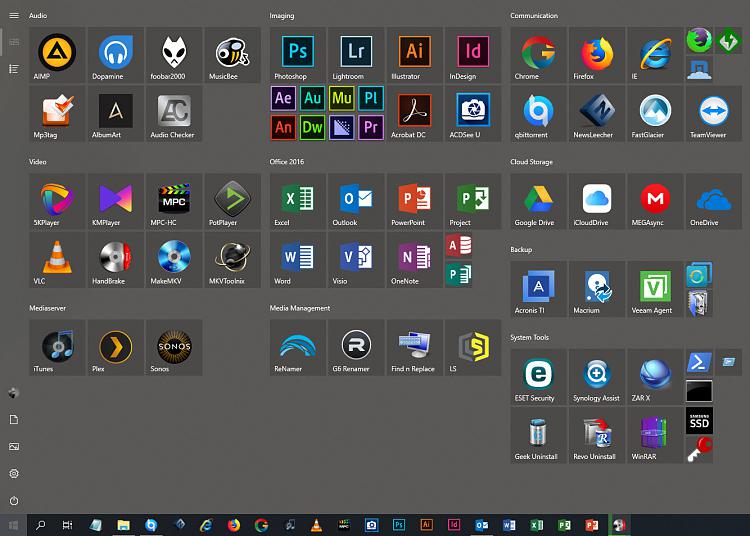Open Synology Assist tile
The width and height of the screenshot is (750, 536).
597,377
